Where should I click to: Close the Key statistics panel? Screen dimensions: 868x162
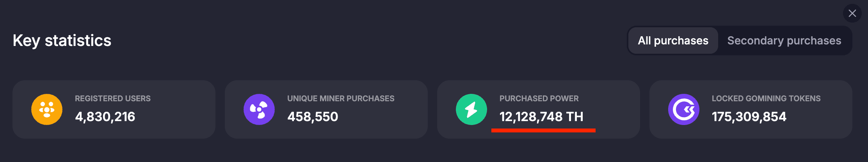pyautogui.click(x=852, y=14)
